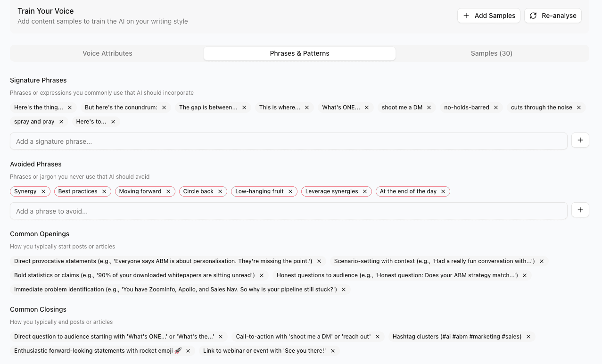Remove the "Best practices" avoided phrase
The image size is (602, 364).
click(x=104, y=191)
